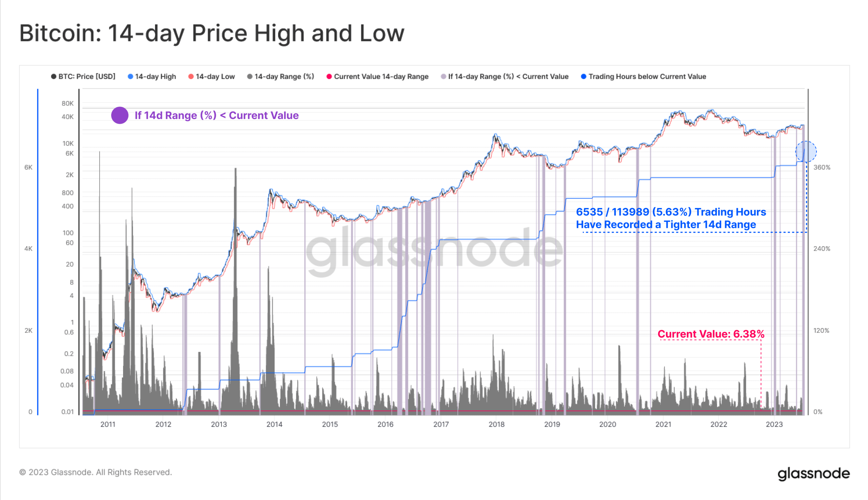Click the red 14-day Low legend dot
Screen dimensions: 868x500
[191, 76]
